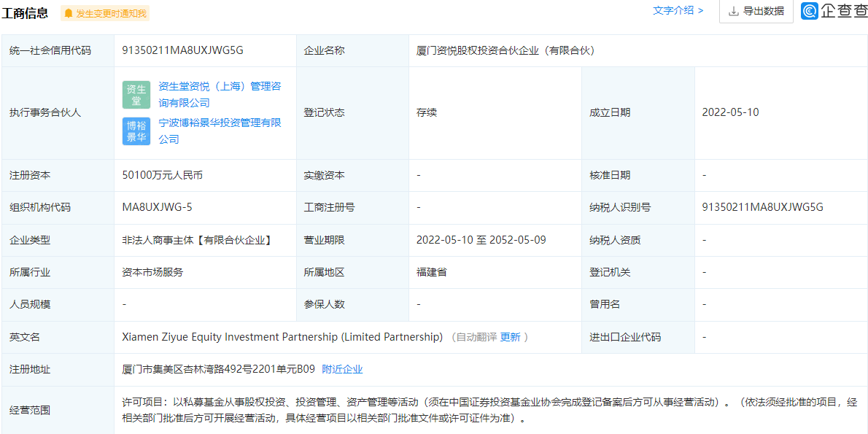868x434 pixels.
Task: Click business term 2022-05-10 至 2052-05-09
Action: [x=481, y=240]
